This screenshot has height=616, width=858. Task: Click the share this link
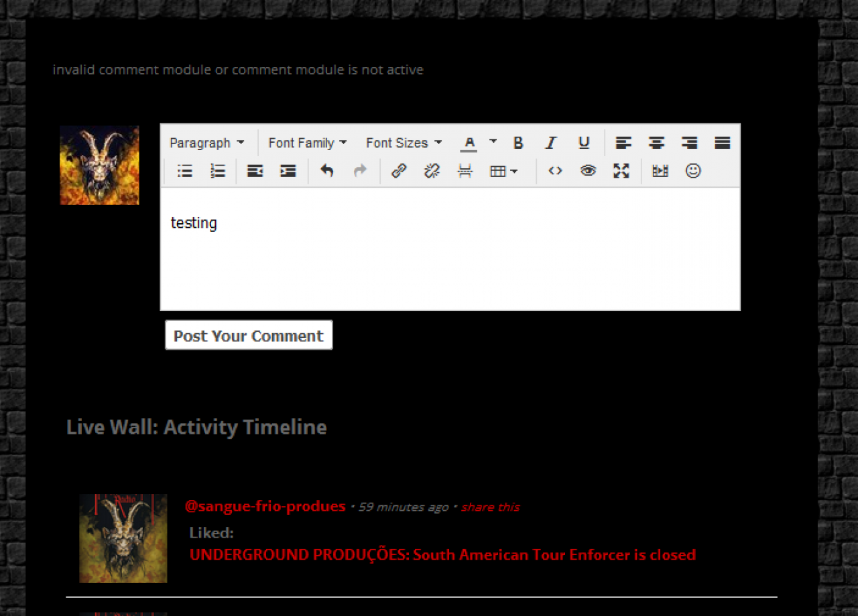(x=491, y=507)
